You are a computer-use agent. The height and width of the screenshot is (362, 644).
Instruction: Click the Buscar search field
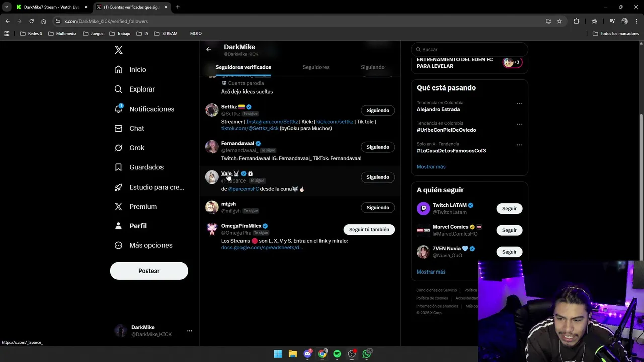coord(469,49)
